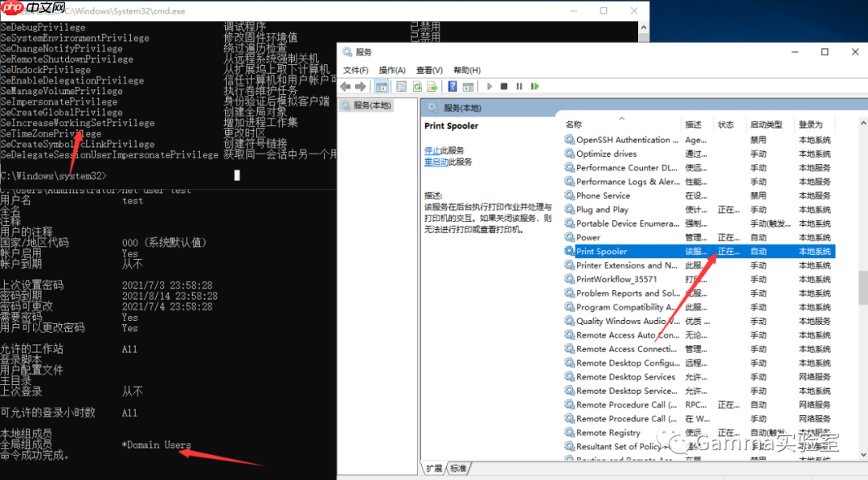This screenshot has width=868, height=480.
Task: Sort services by the 名称 column header
Action: click(x=575, y=125)
